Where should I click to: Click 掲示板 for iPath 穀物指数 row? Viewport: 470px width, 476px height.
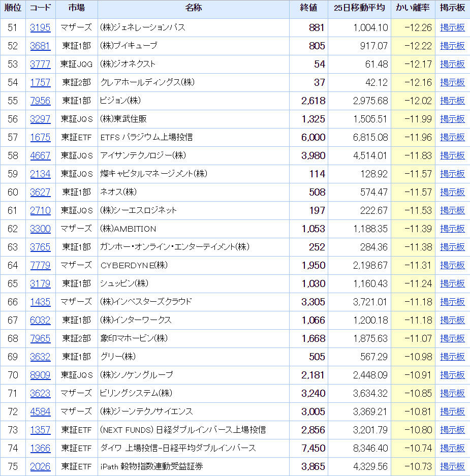(452, 466)
